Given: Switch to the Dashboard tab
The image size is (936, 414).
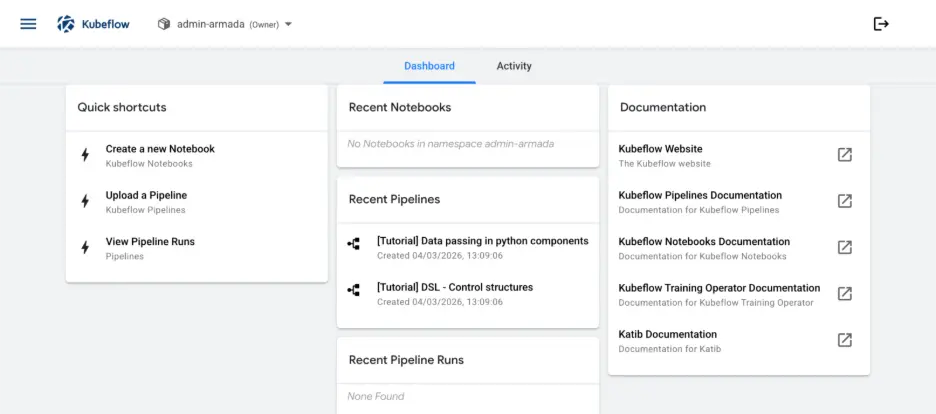Looking at the screenshot, I should coord(429,66).
